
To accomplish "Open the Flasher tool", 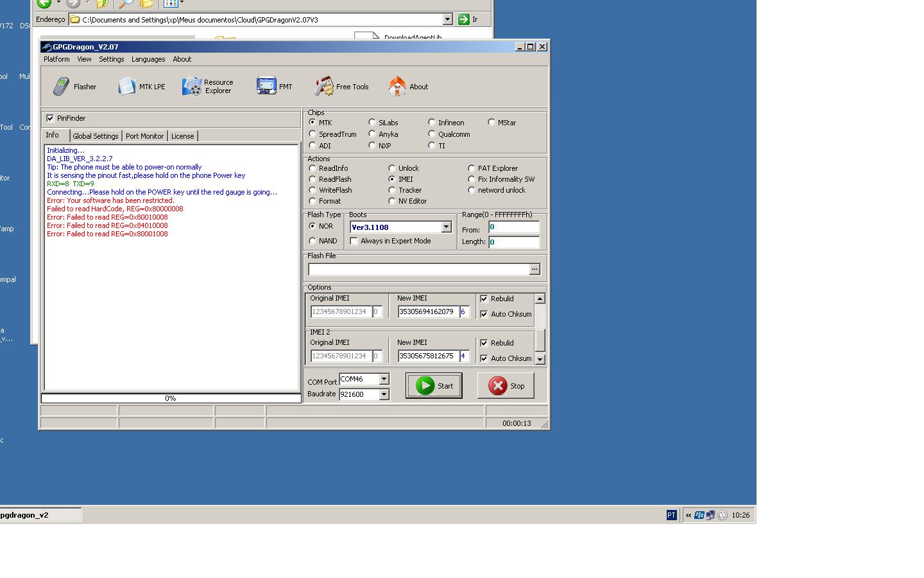I will click(x=74, y=87).
